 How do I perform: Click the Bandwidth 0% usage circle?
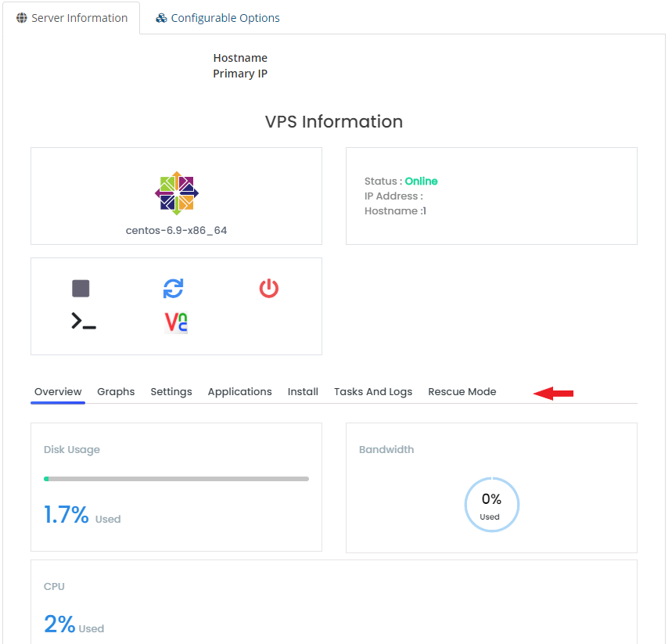pos(491,505)
